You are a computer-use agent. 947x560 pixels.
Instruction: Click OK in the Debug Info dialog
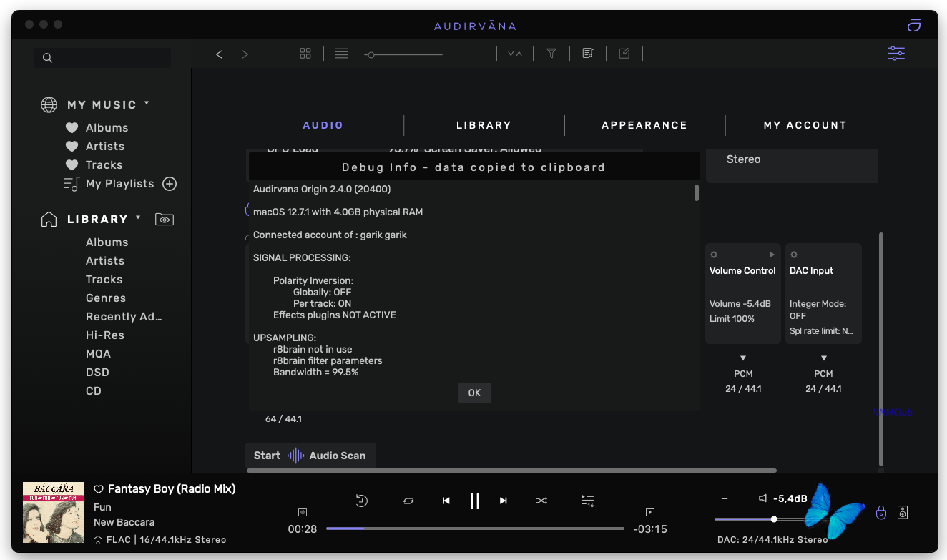474,393
